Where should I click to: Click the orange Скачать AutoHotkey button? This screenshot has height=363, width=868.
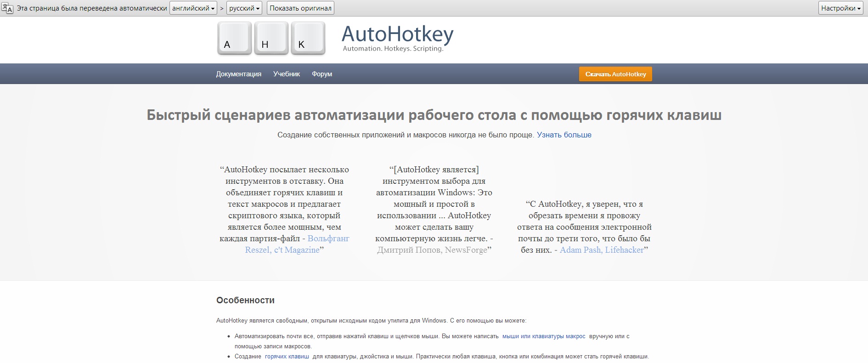[615, 74]
